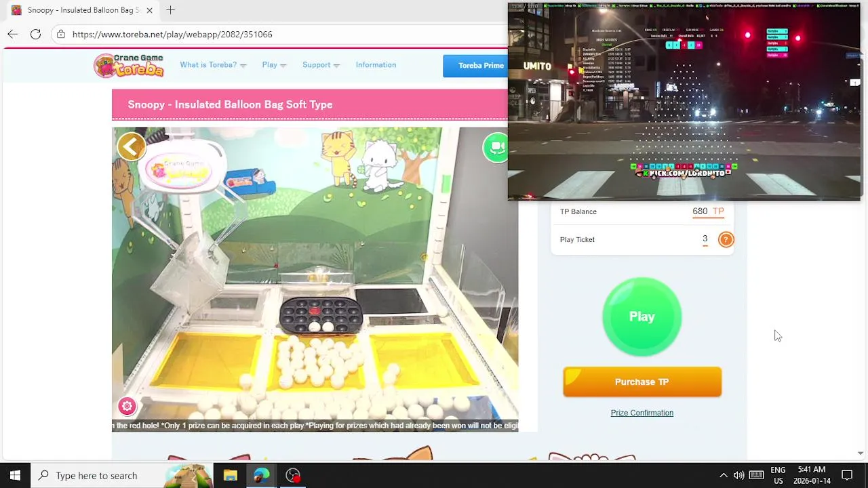
Task: Click the page scrollbar down arrow
Action: click(x=861, y=453)
